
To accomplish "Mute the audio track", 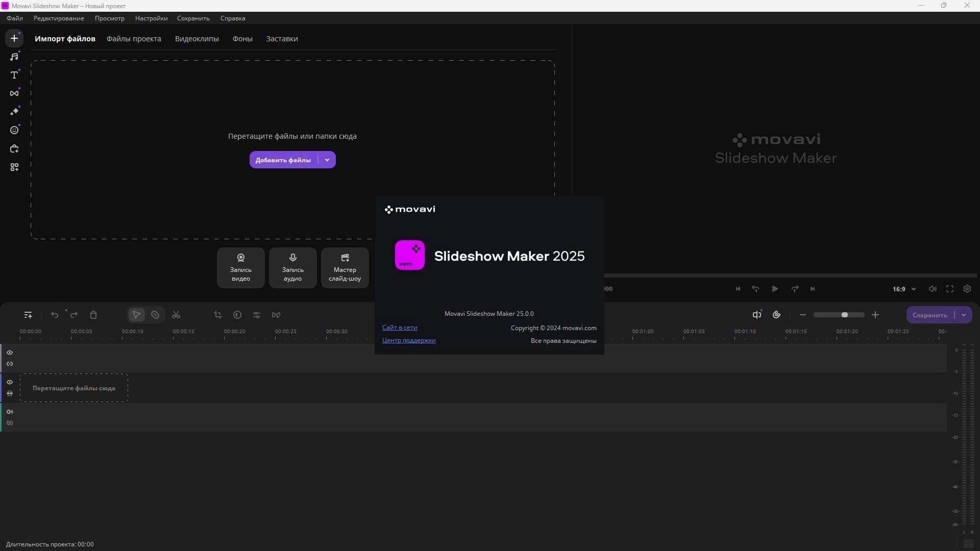I will [x=10, y=412].
